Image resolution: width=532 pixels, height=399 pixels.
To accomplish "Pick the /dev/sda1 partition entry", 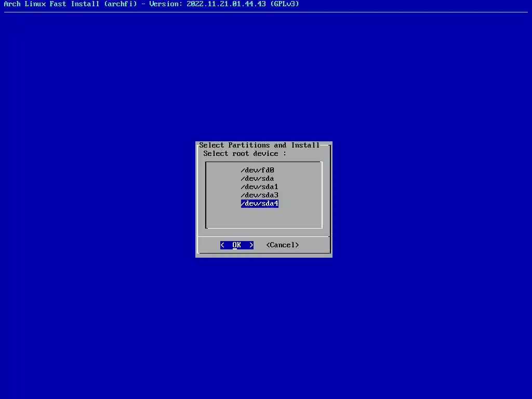I will coord(260,187).
